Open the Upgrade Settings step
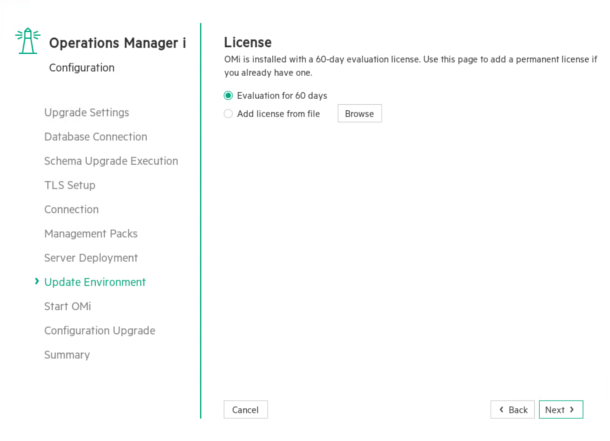This screenshot has width=610, height=441. coord(87,112)
